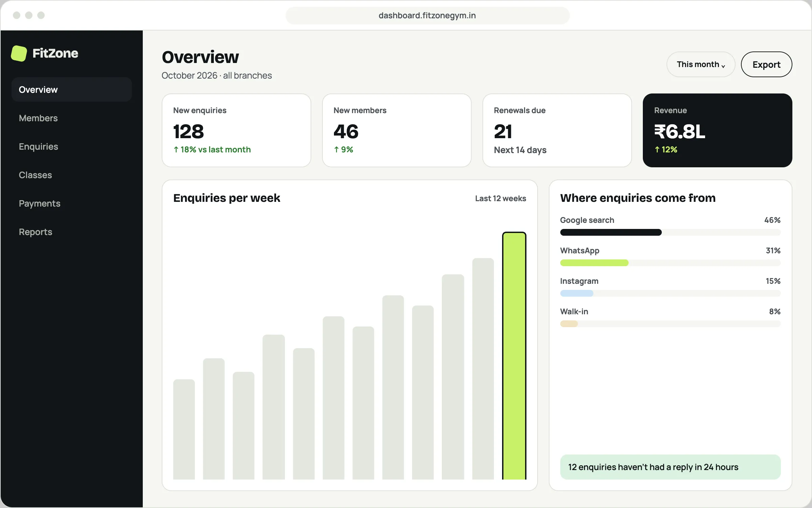Click the 'Where enquiries come from' heading
The width and height of the screenshot is (812, 508).
[638, 198]
